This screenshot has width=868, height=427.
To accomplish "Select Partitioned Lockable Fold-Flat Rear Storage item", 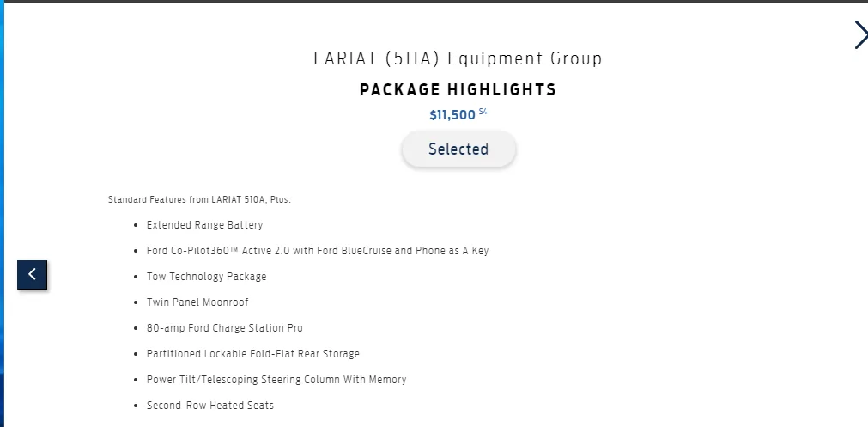I will [253, 354].
